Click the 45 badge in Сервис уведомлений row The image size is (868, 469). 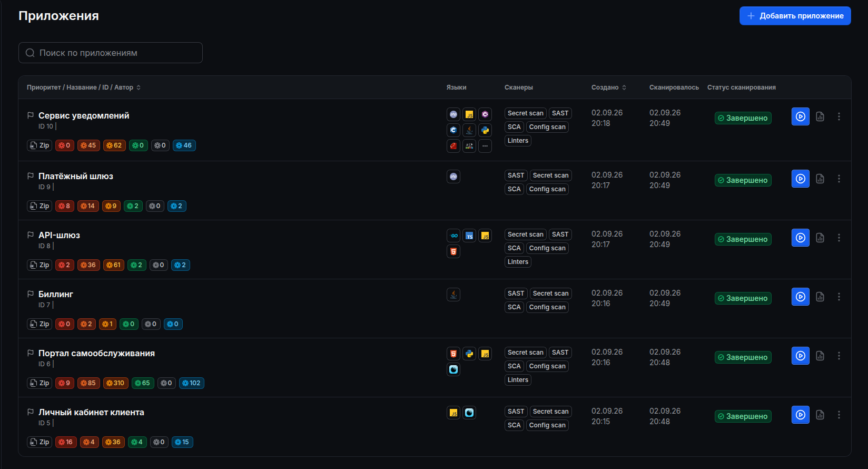click(x=88, y=145)
